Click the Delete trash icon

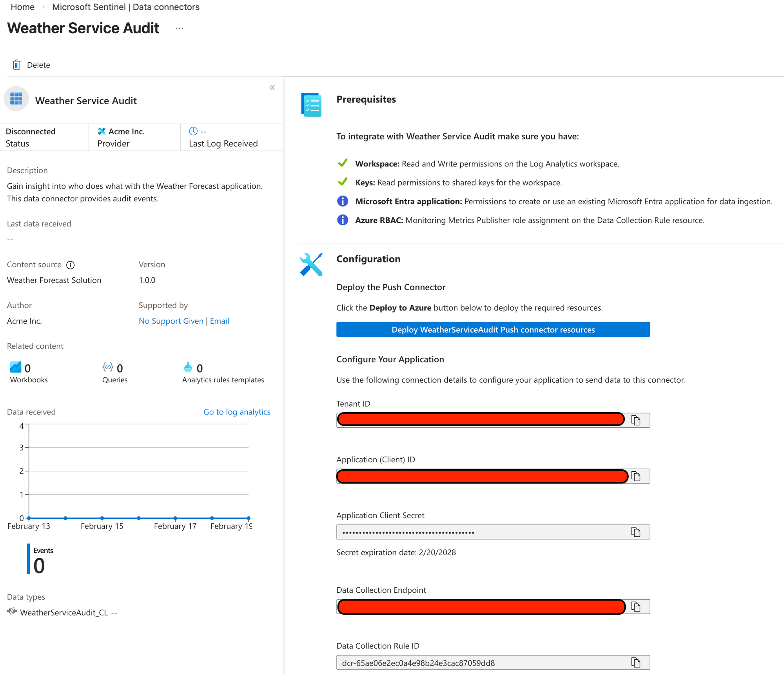pyautogui.click(x=16, y=65)
